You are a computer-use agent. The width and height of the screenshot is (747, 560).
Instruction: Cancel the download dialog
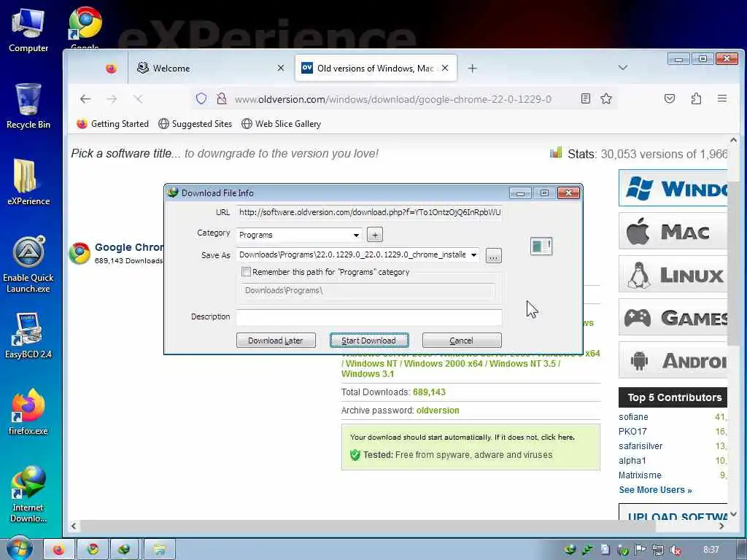coord(462,340)
